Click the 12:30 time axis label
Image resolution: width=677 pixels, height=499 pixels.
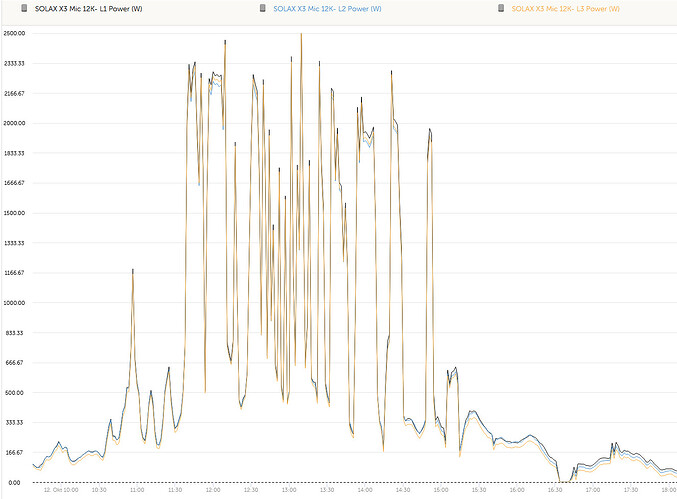(251, 490)
